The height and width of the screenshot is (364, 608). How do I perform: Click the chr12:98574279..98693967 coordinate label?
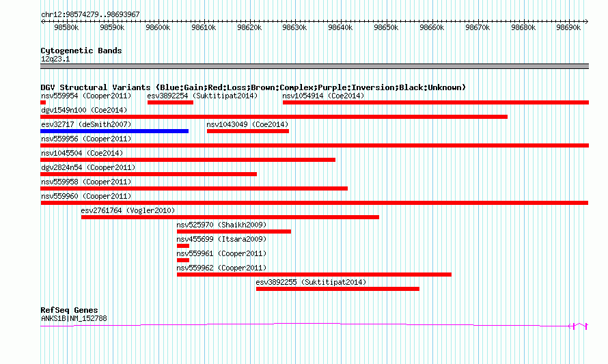click(90, 14)
